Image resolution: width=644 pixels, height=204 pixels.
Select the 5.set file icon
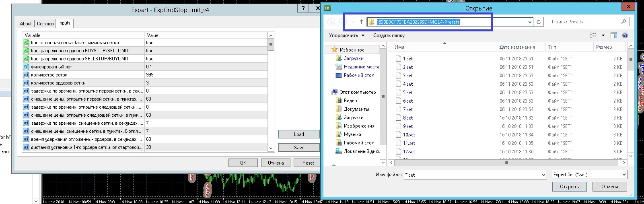coord(398,93)
